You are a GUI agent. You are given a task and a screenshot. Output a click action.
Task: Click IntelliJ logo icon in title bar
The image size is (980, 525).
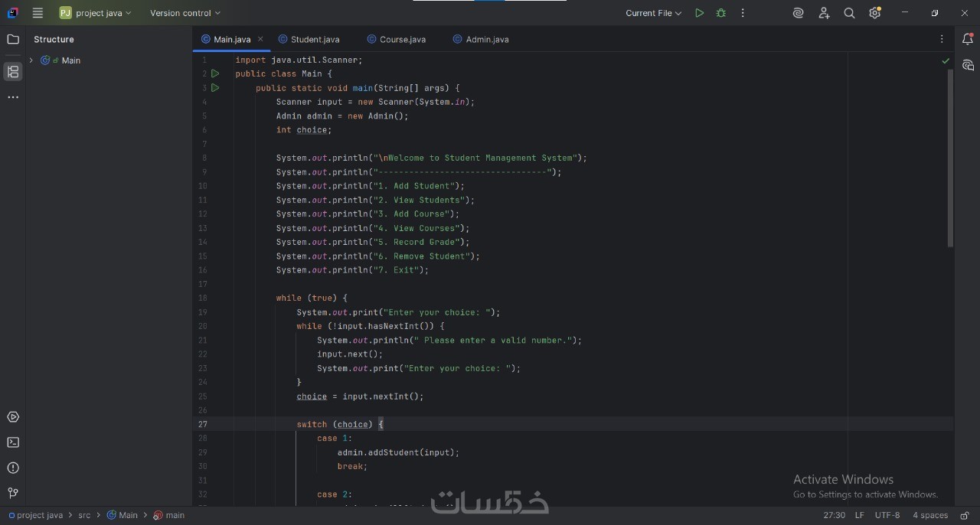coord(13,13)
